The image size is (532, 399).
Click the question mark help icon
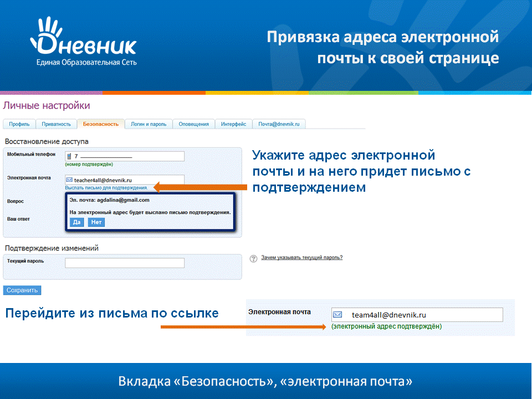(253, 259)
